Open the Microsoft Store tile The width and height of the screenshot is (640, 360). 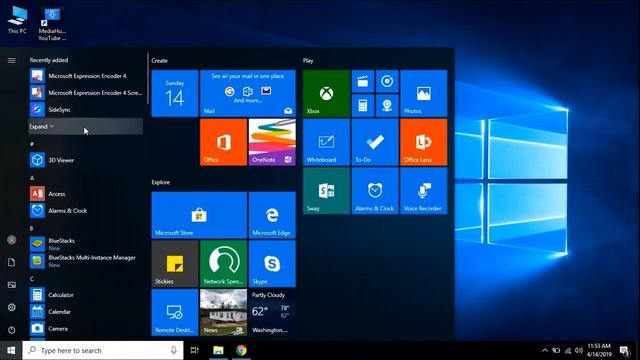[199, 215]
